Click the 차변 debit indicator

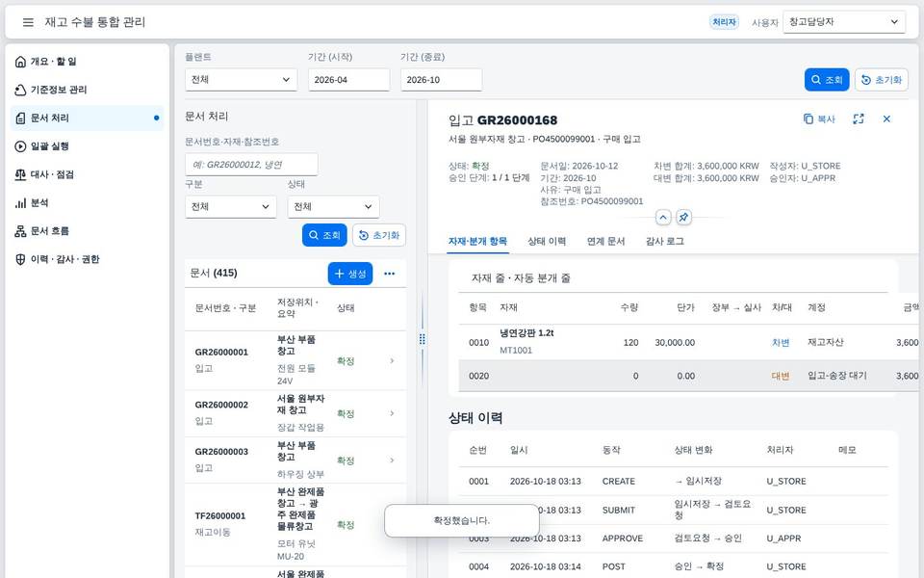tap(781, 343)
